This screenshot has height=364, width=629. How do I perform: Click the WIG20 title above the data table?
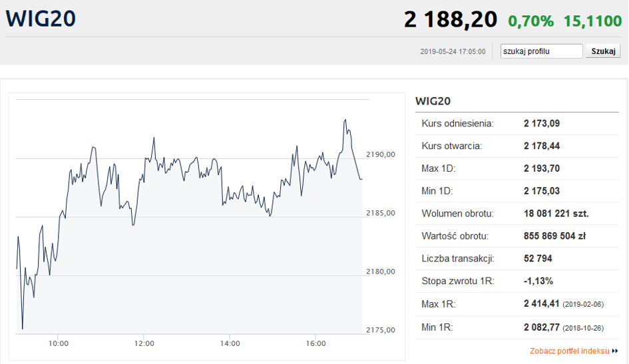(x=433, y=101)
